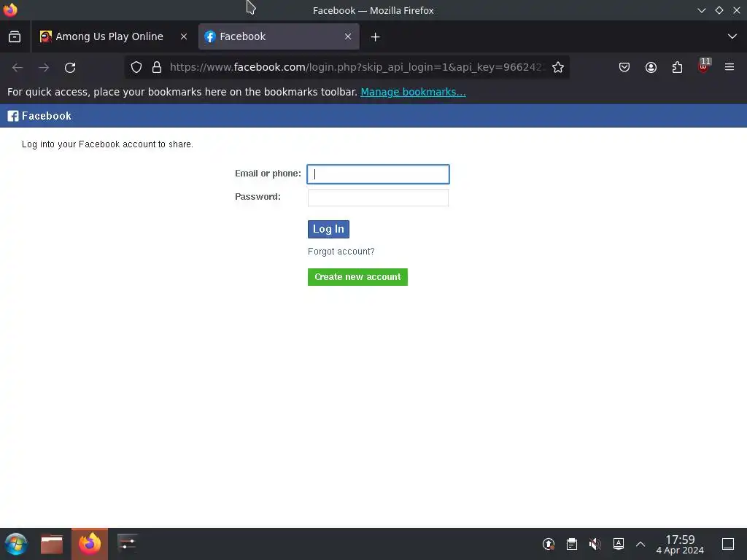Open the clipboard tray icon

point(572,544)
